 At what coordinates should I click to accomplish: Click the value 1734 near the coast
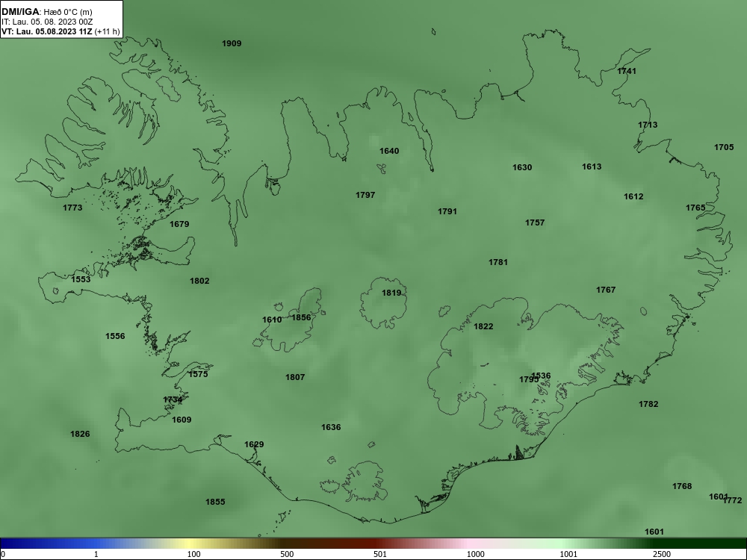pos(173,399)
